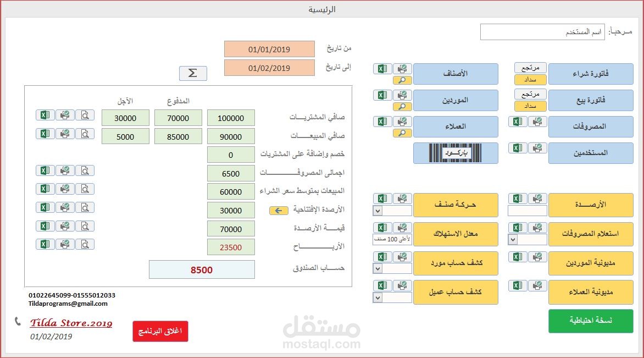Export صافي المشتريات row to Excel
This screenshot has height=358, width=644.
point(45,115)
